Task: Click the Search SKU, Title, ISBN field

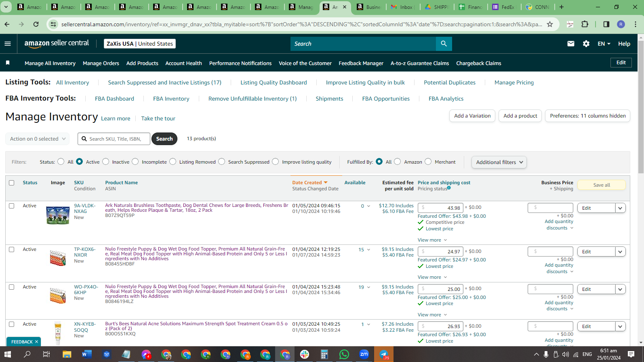Action: click(114, 139)
